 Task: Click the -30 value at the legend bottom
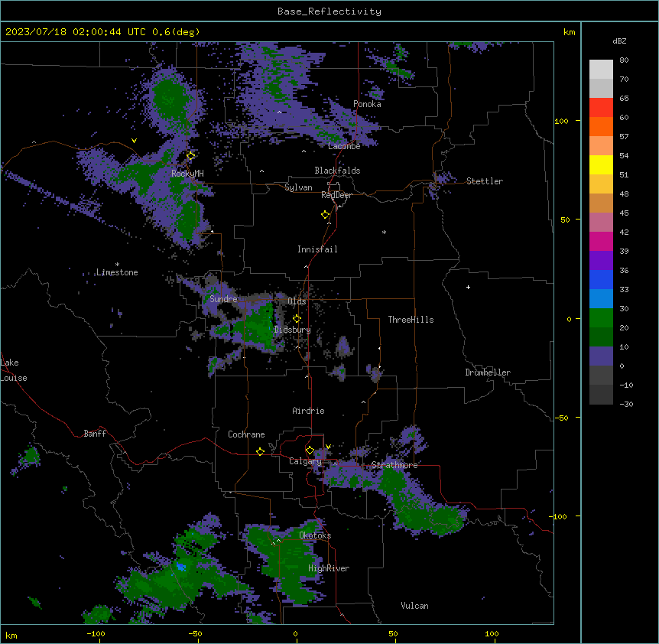coord(626,405)
